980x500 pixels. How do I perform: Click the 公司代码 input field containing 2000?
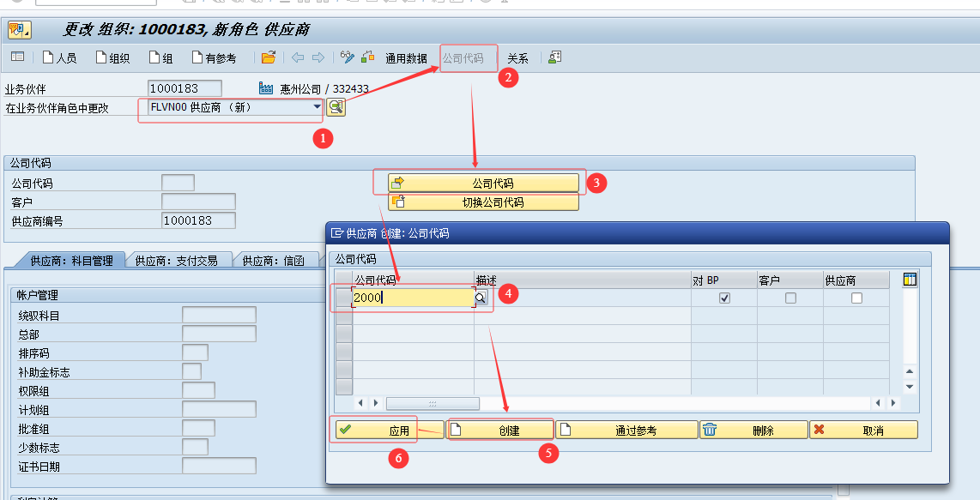point(412,298)
